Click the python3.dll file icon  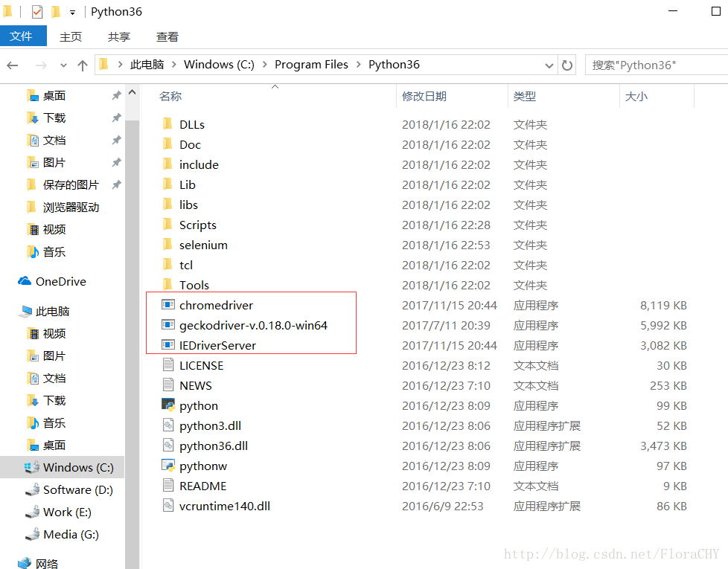(168, 425)
